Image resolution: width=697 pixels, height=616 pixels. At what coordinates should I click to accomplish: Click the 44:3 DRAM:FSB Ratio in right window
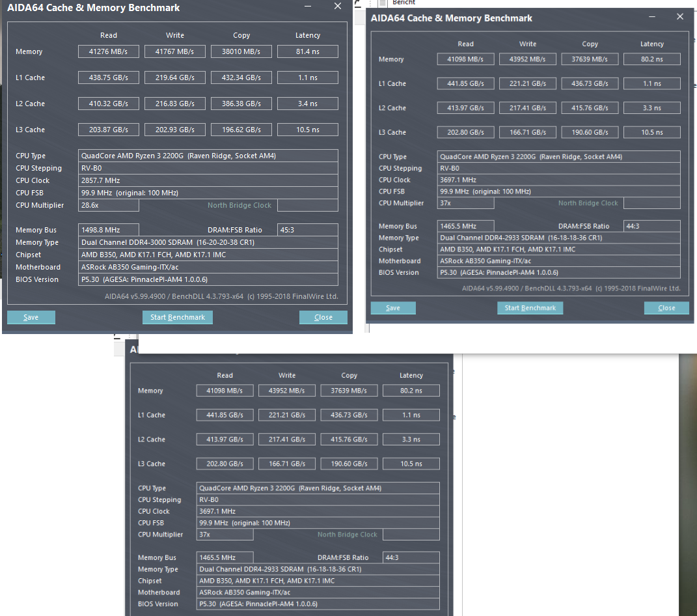(651, 226)
